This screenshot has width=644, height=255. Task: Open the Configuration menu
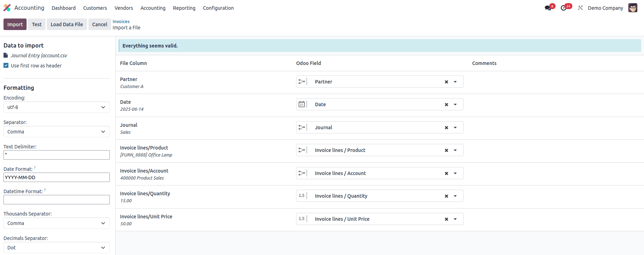click(x=219, y=8)
